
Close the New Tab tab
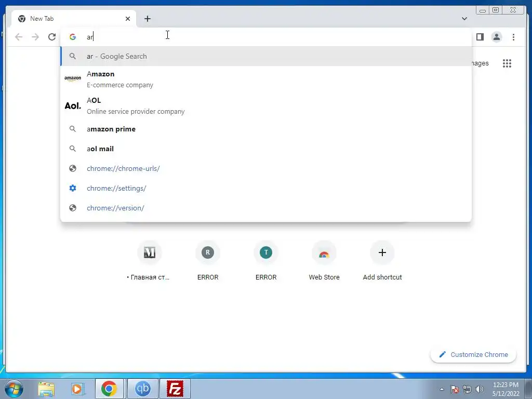click(128, 19)
